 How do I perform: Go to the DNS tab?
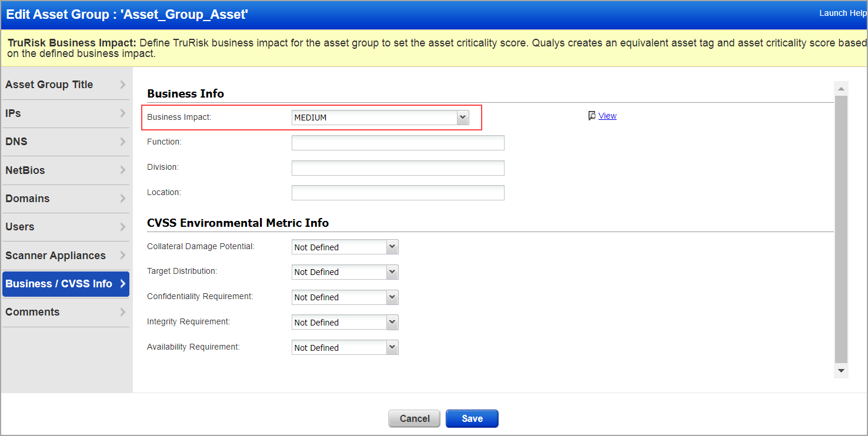click(65, 142)
